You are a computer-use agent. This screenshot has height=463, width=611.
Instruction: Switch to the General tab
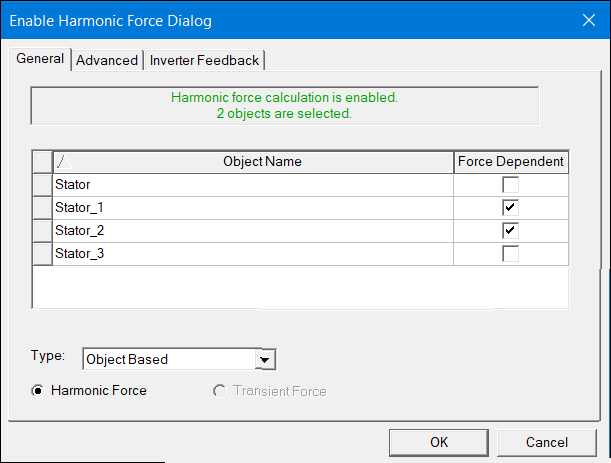(41, 59)
